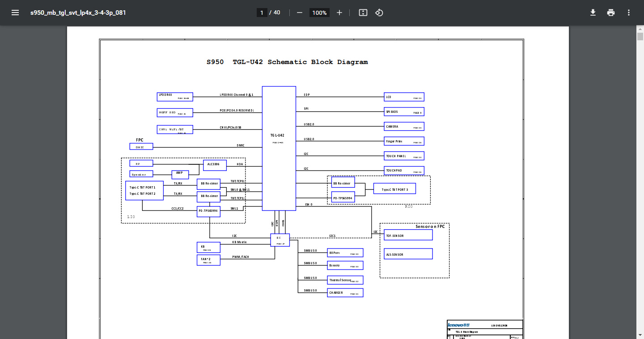Screen dimensions: 644x339
Task: Click the 100% zoom level field
Action: tap(319, 13)
